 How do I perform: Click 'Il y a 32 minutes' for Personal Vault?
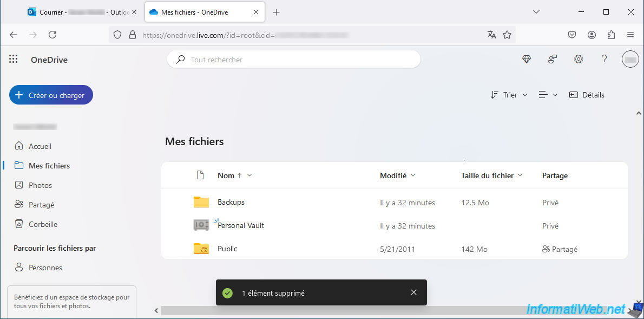coord(408,226)
